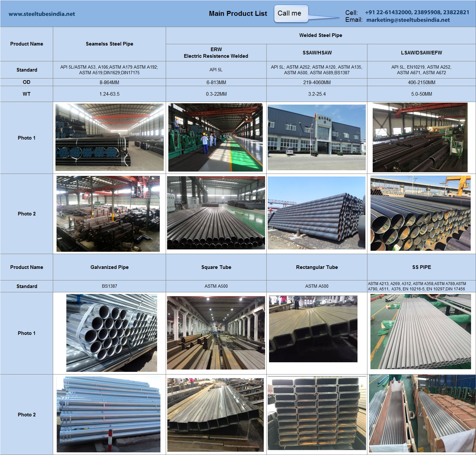476x455 pixels.
Task: Click the LSAW/DSAW/EFW column header
Action: pyautogui.click(x=422, y=53)
